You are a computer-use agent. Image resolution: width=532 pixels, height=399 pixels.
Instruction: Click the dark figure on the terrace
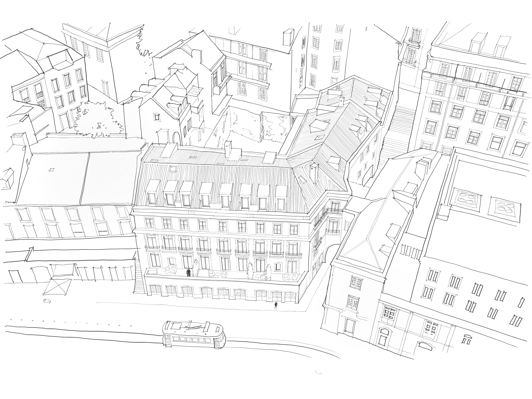[189, 272]
